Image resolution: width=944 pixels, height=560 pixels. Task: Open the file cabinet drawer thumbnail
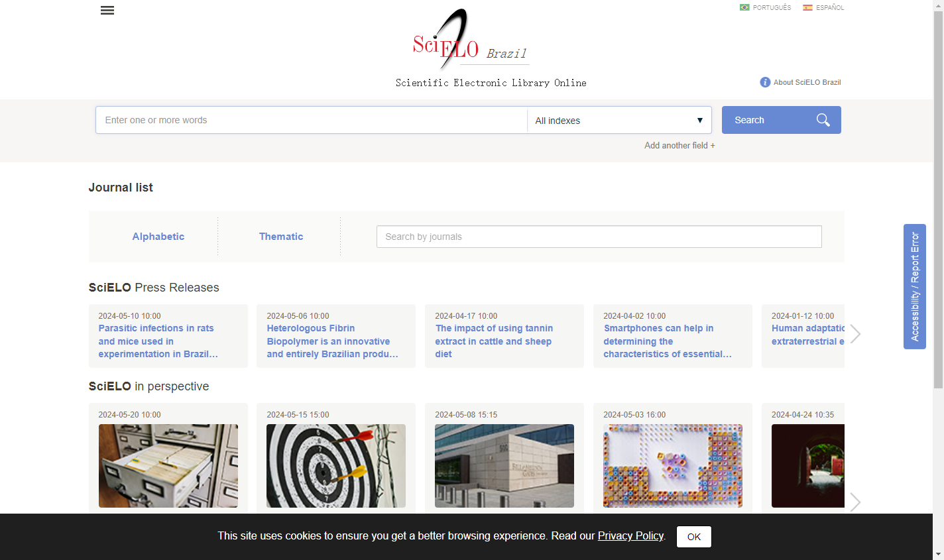pyautogui.click(x=168, y=466)
